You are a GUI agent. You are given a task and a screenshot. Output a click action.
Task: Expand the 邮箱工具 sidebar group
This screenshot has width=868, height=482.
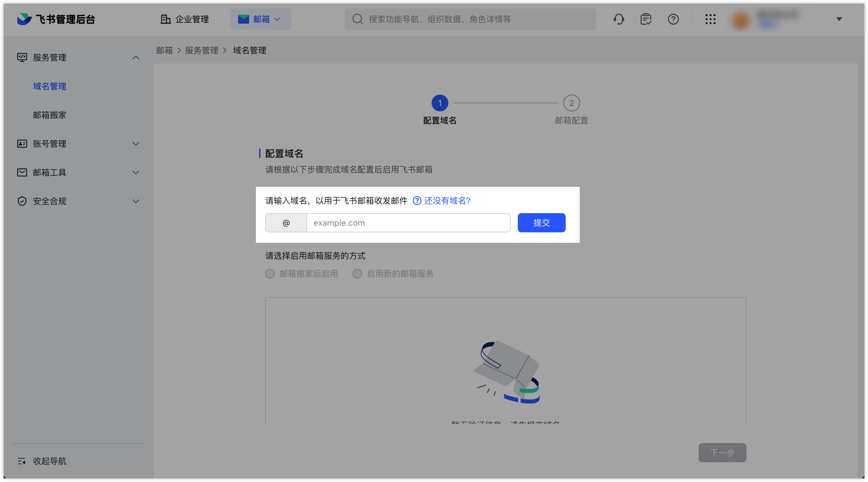(136, 172)
